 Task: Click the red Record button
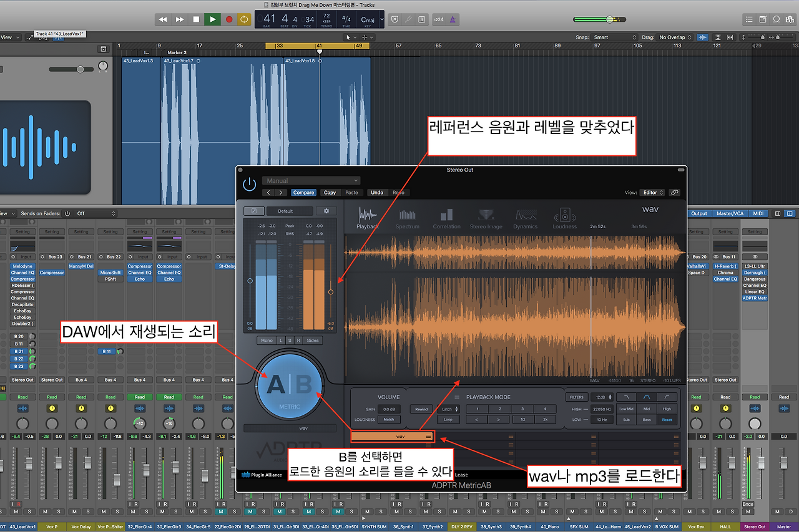[x=229, y=19]
